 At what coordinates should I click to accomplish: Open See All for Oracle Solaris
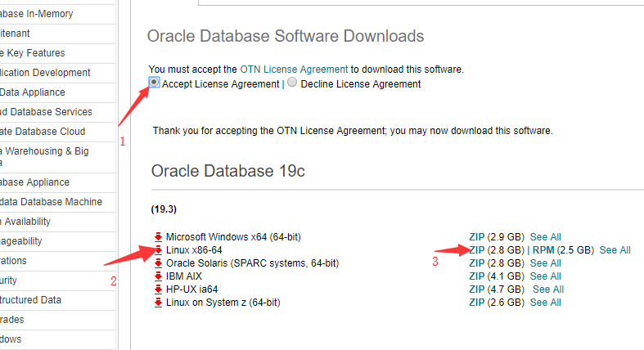(x=545, y=263)
